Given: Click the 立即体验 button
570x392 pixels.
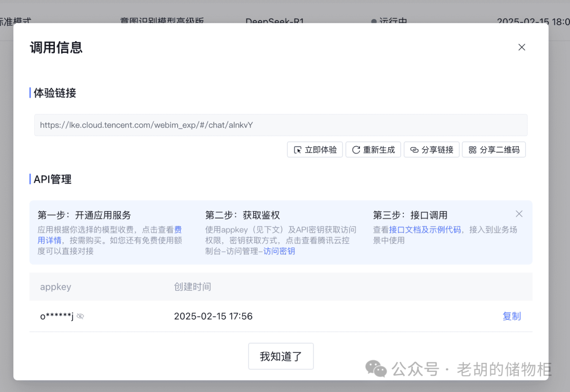Looking at the screenshot, I should click(315, 150).
